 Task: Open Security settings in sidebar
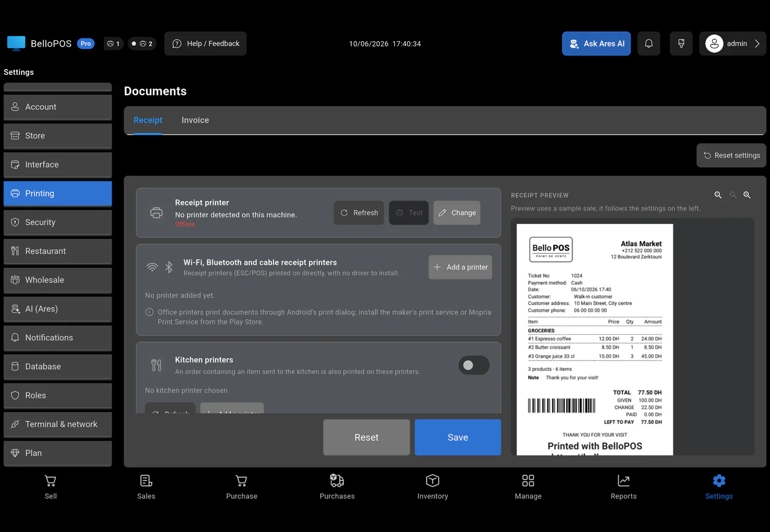(x=58, y=222)
